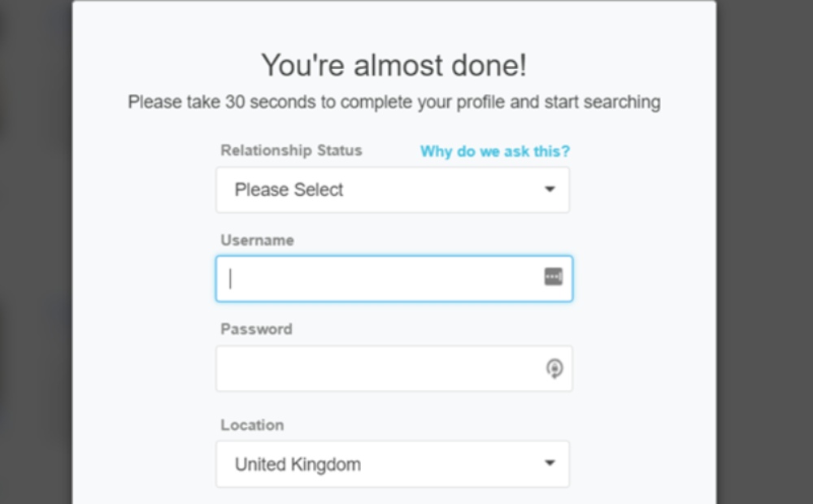
Task: Click the dark overlay left of the dialog
Action: click(36, 252)
